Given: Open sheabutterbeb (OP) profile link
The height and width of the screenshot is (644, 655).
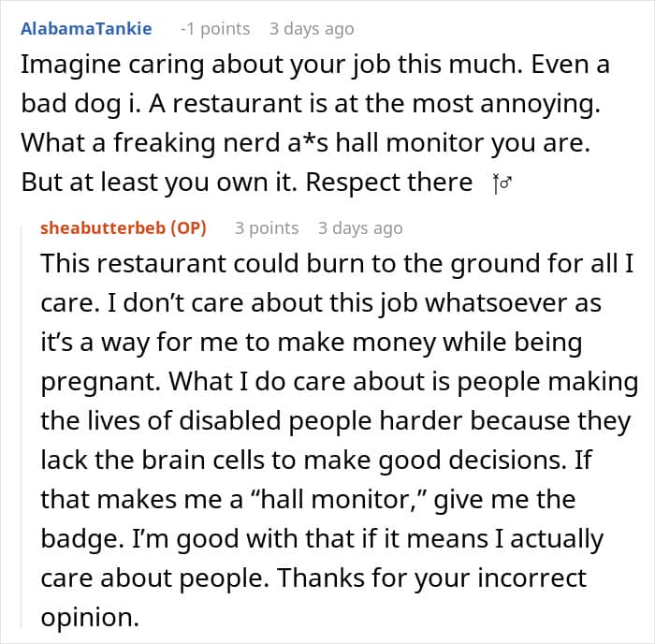Looking at the screenshot, I should coord(124,228).
